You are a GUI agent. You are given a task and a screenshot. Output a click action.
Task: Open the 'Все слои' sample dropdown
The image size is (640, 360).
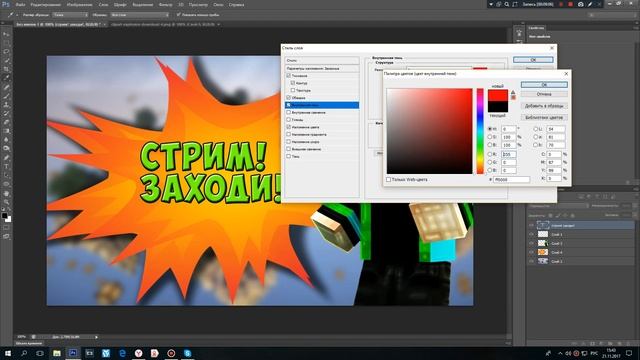pyautogui.click(x=139, y=15)
